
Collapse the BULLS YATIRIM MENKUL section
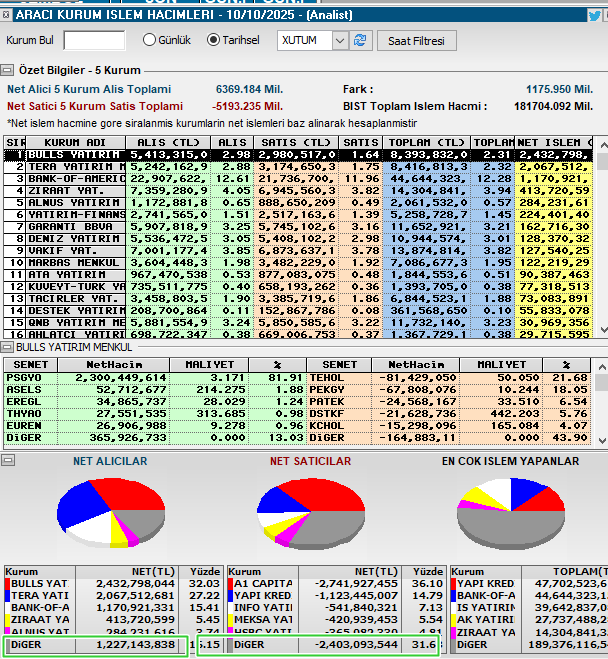click(6, 347)
